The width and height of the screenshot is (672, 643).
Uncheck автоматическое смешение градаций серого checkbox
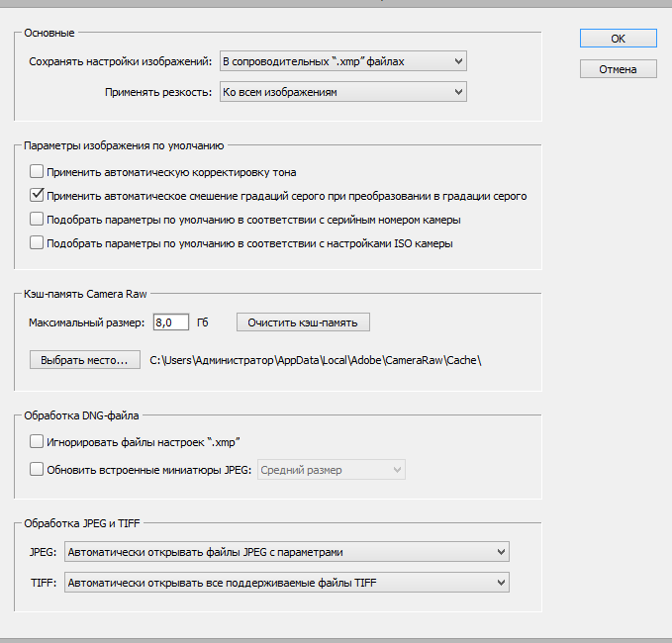[37, 195]
